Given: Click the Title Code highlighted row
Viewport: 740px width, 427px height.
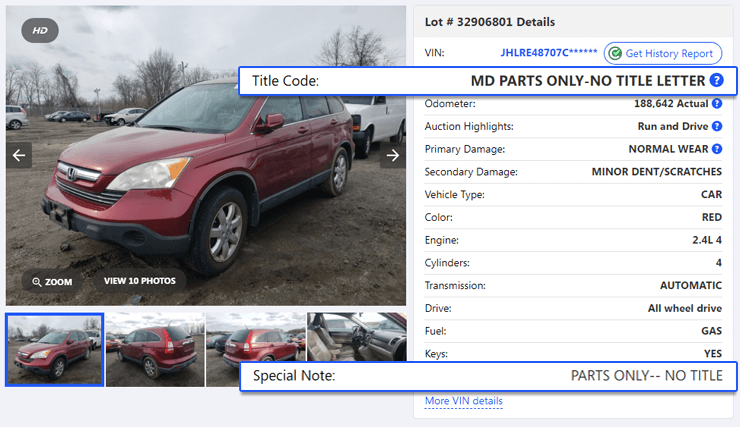Looking at the screenshot, I should [488, 81].
